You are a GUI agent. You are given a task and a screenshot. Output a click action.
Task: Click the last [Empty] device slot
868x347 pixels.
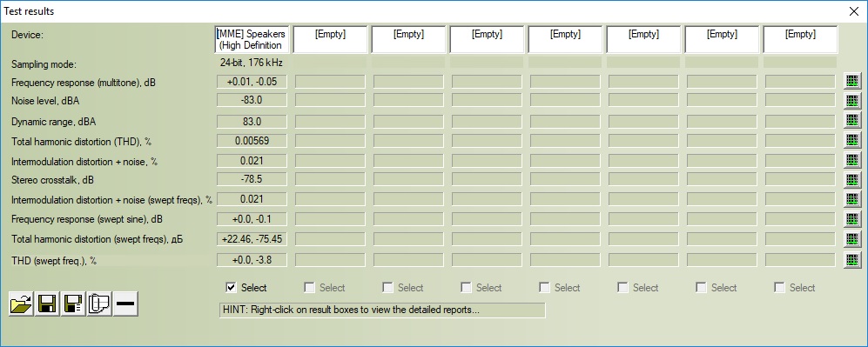tap(800, 39)
